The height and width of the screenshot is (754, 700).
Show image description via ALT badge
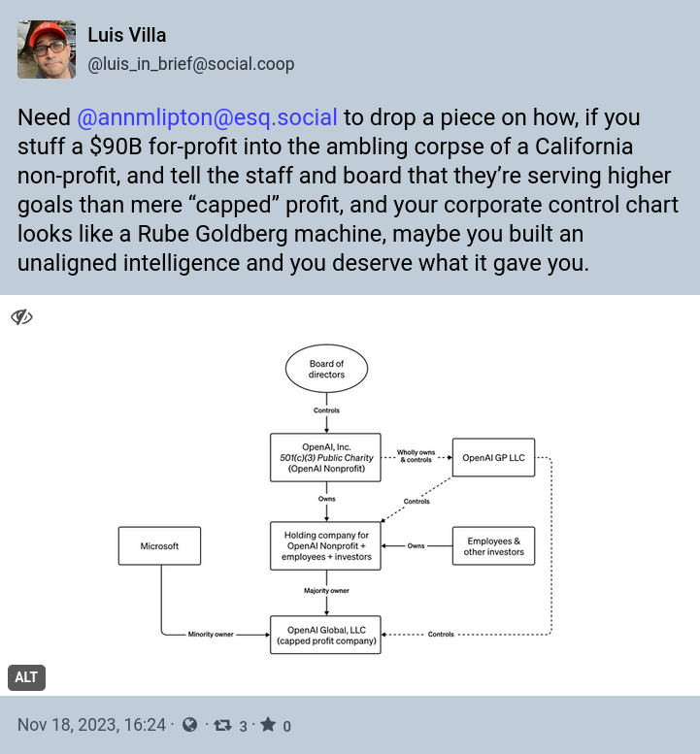click(x=26, y=677)
